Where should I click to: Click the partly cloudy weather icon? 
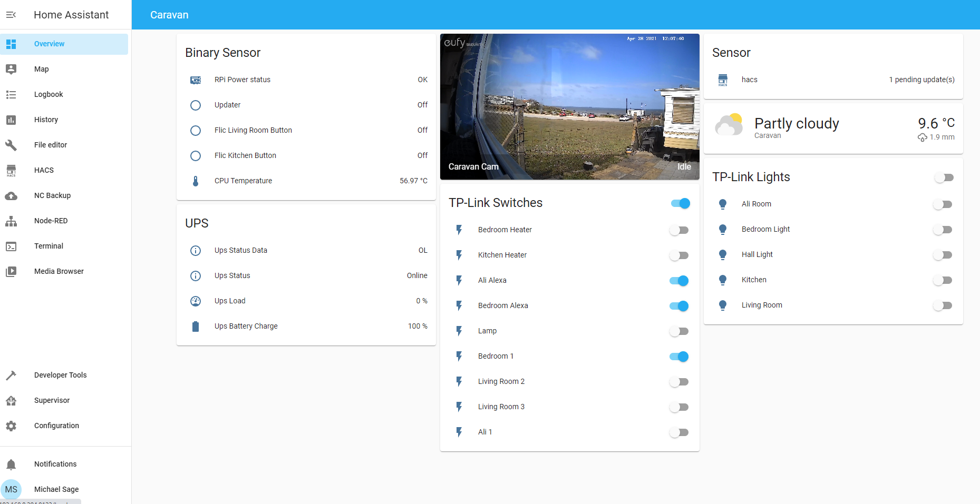coord(729,124)
